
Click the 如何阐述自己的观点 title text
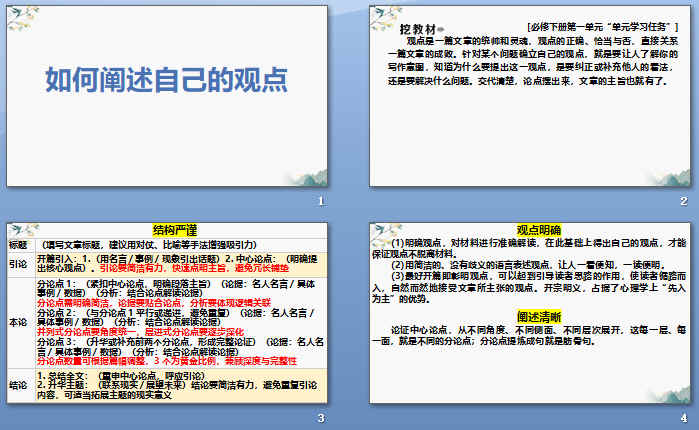(x=167, y=80)
